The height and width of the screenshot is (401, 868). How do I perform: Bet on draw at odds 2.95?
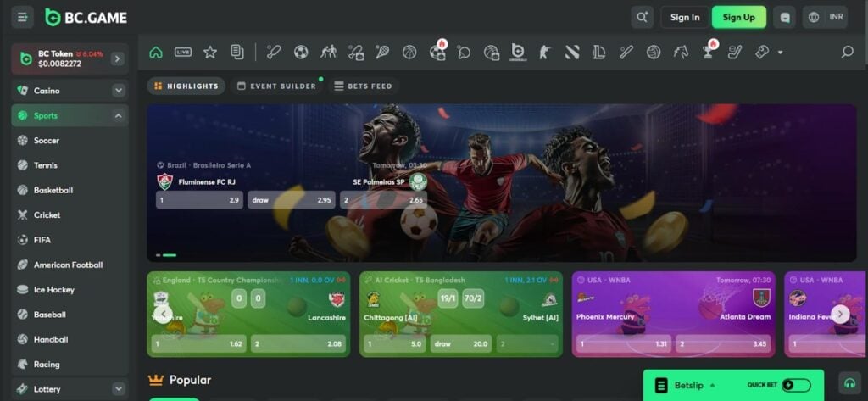(292, 200)
